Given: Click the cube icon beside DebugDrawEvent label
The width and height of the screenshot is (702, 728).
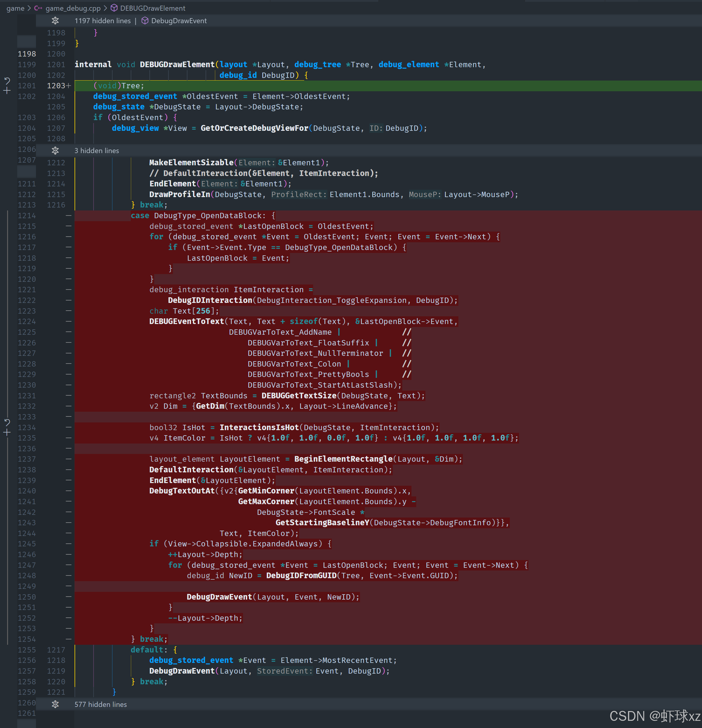Looking at the screenshot, I should 145,21.
